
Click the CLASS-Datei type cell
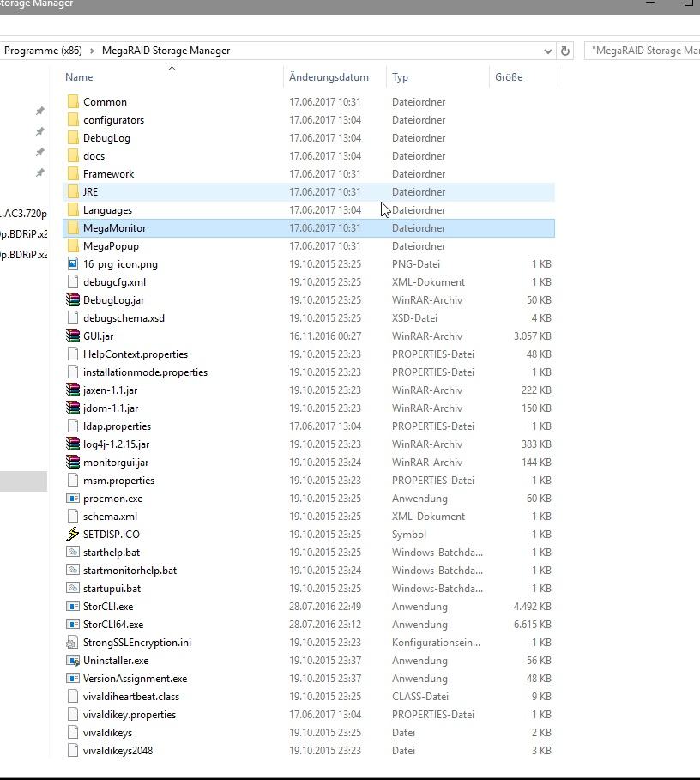click(x=420, y=697)
